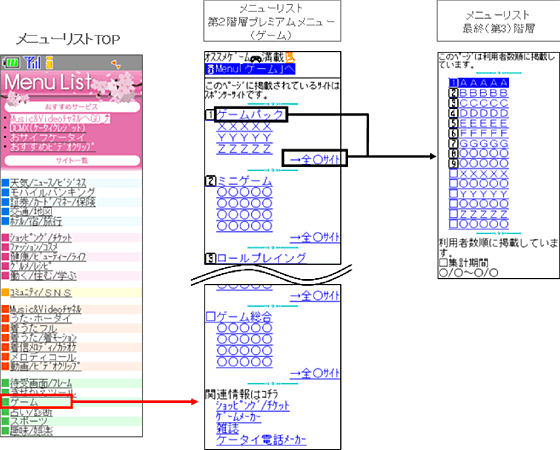Open the ロールプレイング section link

point(261,258)
